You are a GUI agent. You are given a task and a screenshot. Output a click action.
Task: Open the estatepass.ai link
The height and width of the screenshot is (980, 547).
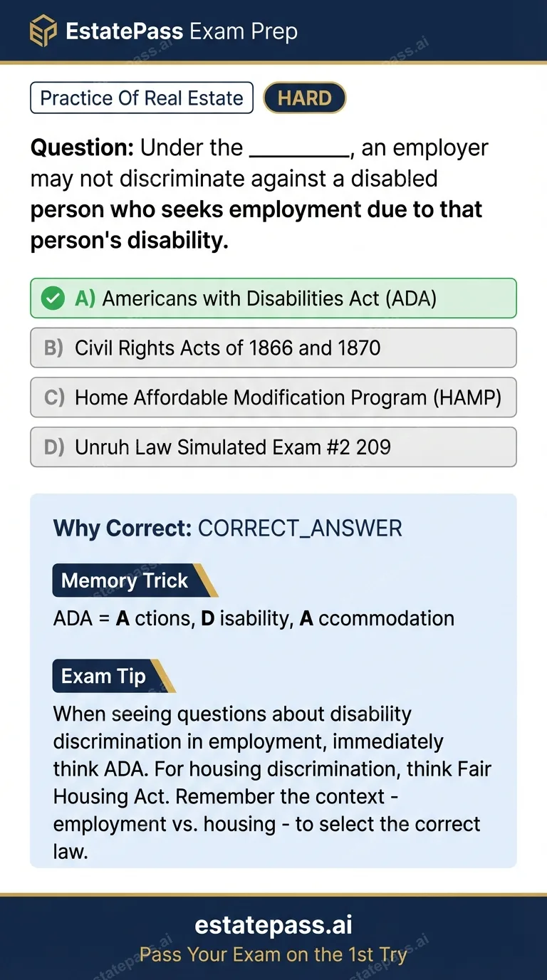coord(273,924)
